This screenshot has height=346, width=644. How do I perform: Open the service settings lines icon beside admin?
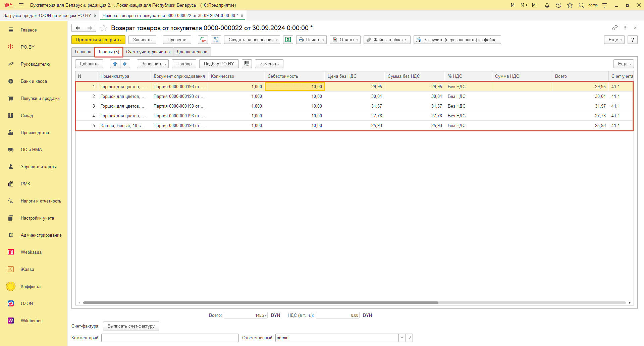click(x=605, y=5)
